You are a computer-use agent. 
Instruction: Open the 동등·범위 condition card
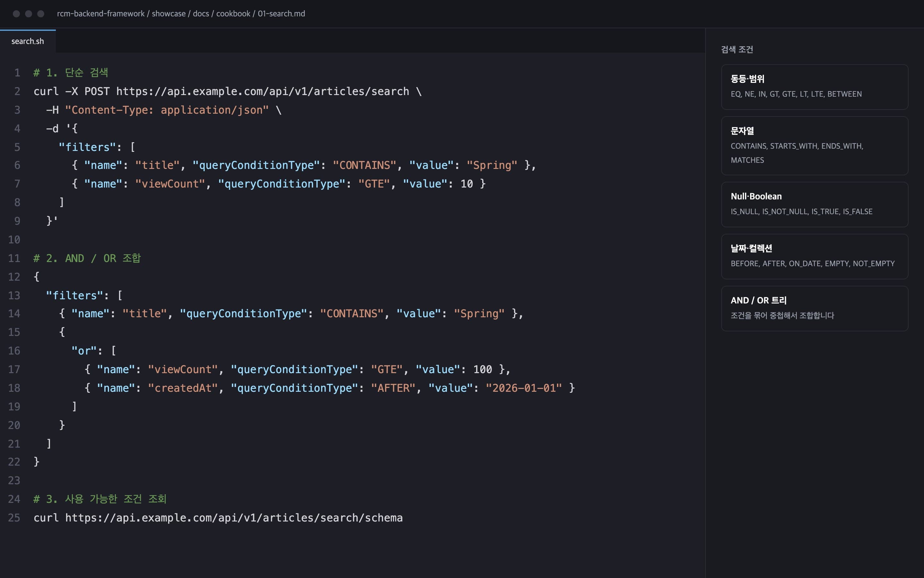(x=814, y=87)
